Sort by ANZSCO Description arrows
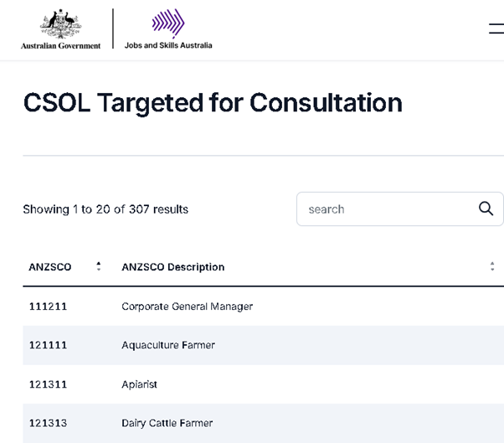The width and height of the screenshot is (504, 443). (x=492, y=266)
